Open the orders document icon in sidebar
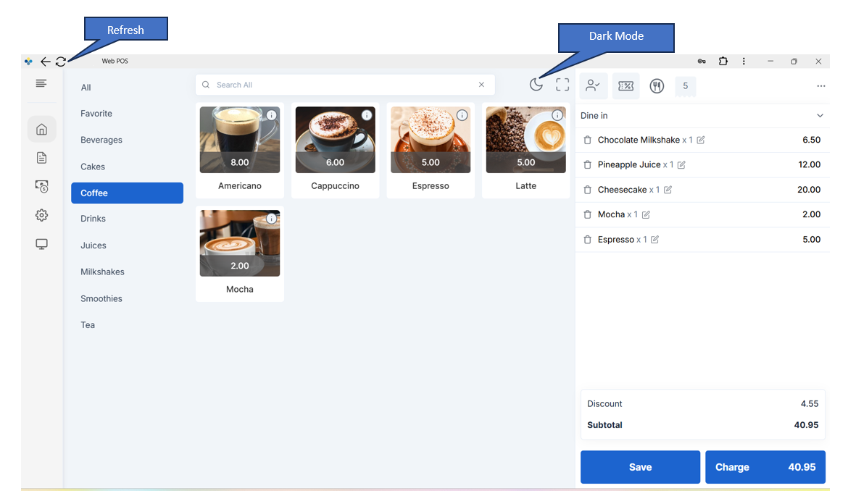 tap(41, 158)
